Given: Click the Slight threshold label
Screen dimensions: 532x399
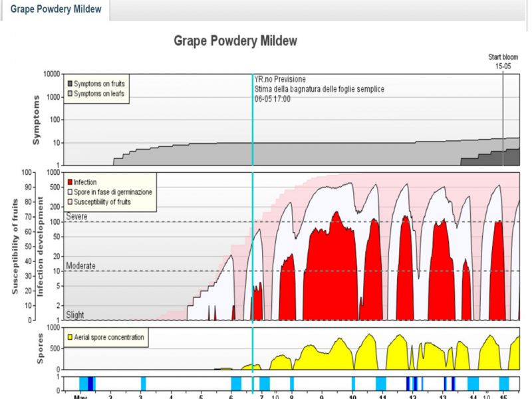Looking at the screenshot, I should pyautogui.click(x=75, y=315).
